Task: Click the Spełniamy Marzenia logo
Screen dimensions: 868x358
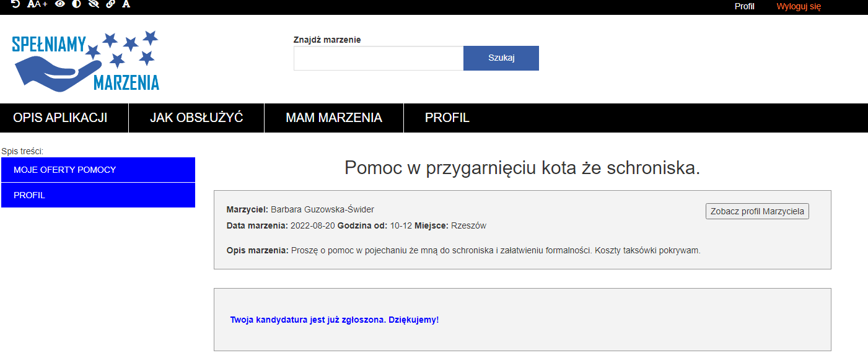Action: (85, 61)
